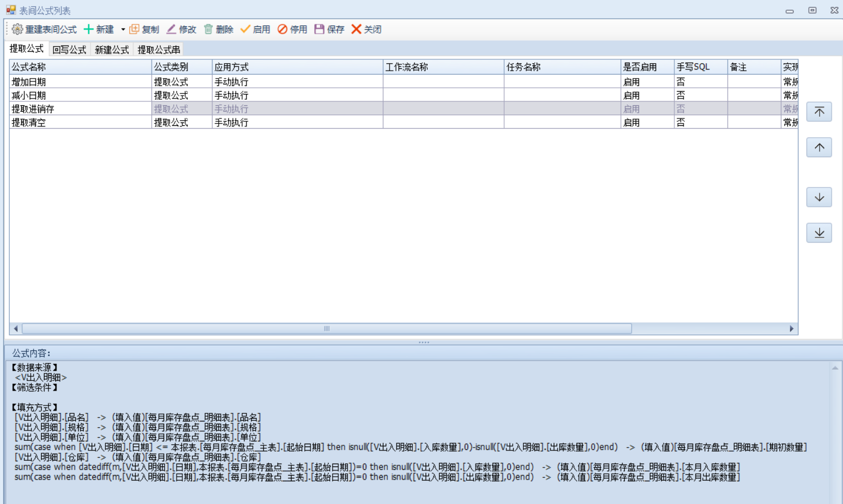The height and width of the screenshot is (504, 843).
Task: Disable formula with the 停用 icon
Action: point(283,29)
